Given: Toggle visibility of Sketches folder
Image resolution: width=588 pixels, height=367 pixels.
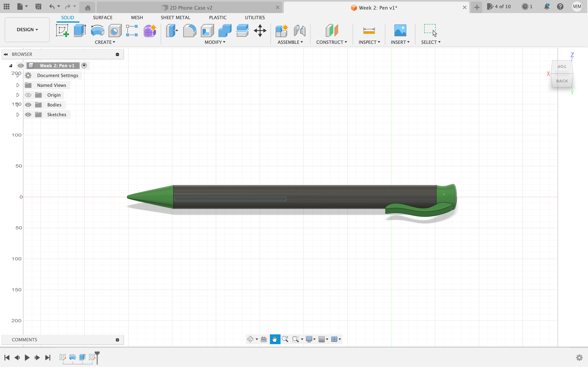Looking at the screenshot, I should [28, 115].
